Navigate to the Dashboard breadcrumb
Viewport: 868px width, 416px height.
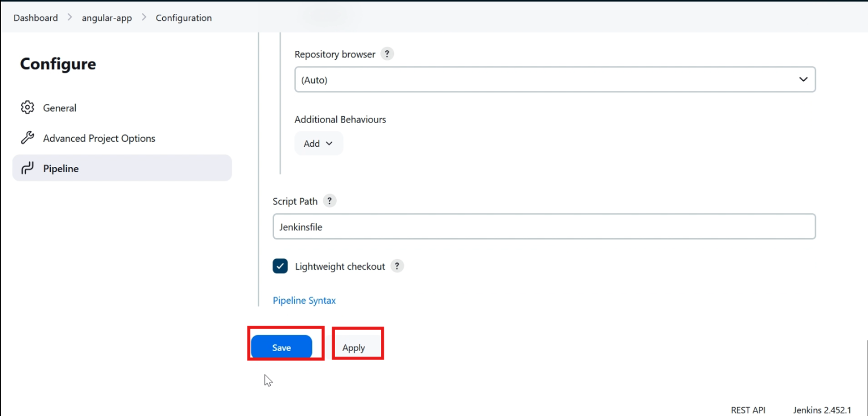35,17
